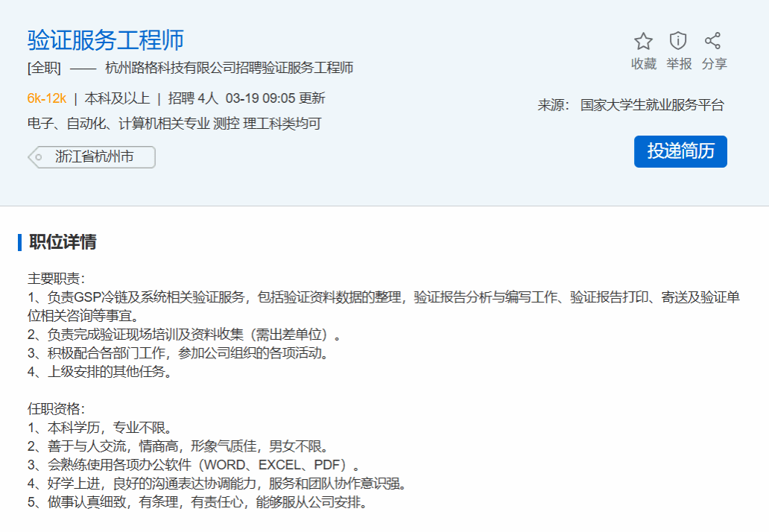Click the shield-shaped report icon
This screenshot has width=769, height=532.
click(x=678, y=40)
